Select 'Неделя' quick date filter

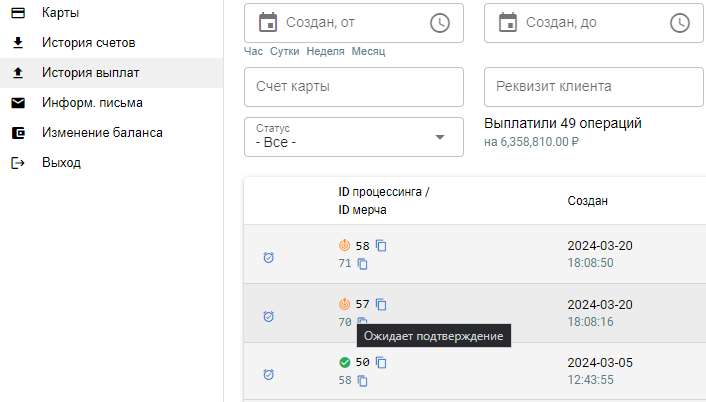[325, 52]
